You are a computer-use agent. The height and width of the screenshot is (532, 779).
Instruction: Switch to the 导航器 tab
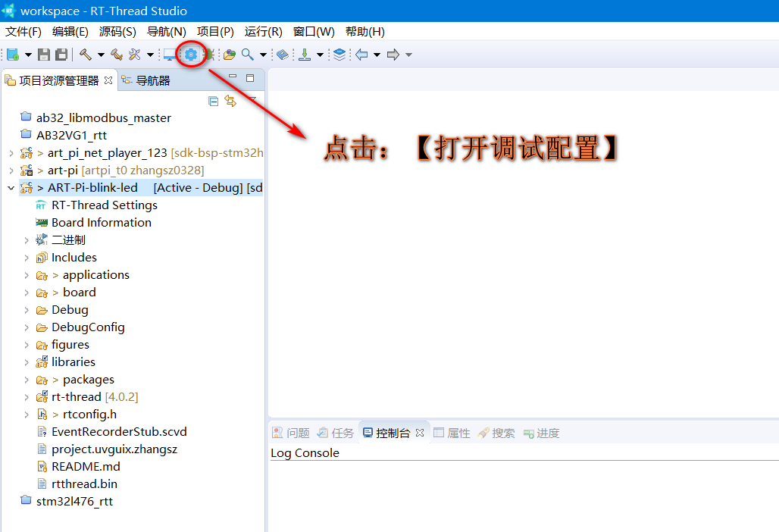(x=145, y=80)
